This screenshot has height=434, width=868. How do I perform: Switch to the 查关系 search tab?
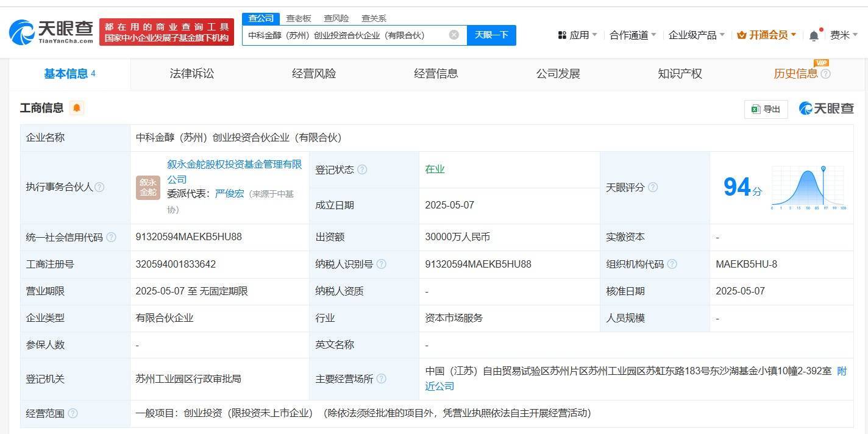[374, 18]
